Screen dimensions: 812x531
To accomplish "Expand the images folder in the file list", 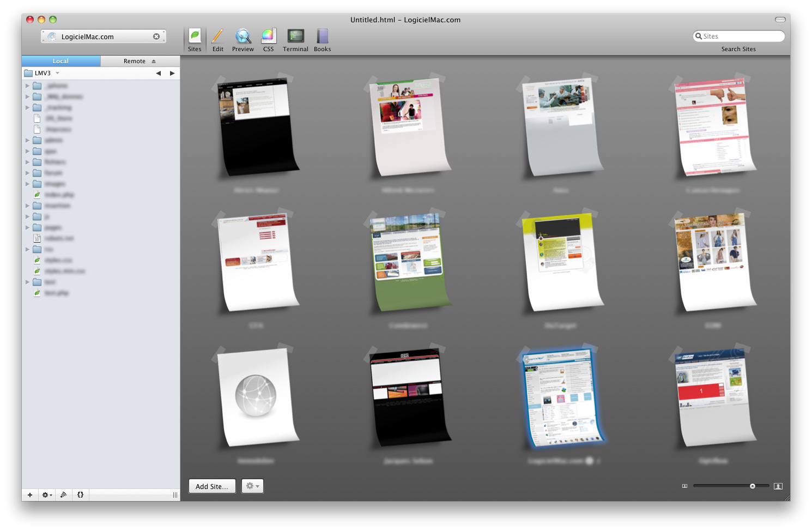I will 27,184.
